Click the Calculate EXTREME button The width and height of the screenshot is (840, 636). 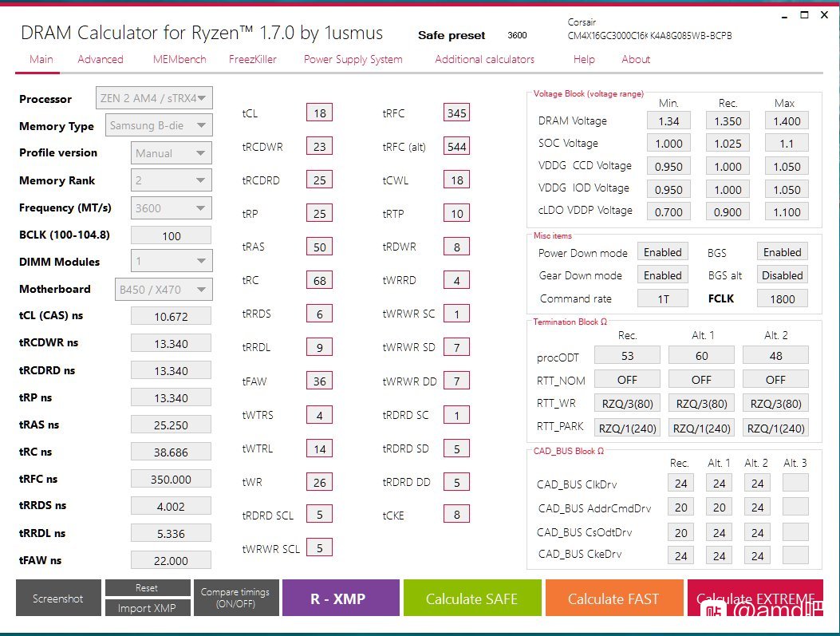[755, 598]
